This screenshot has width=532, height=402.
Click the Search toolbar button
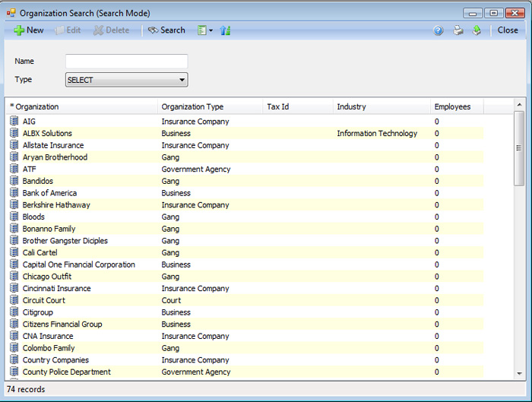click(166, 30)
